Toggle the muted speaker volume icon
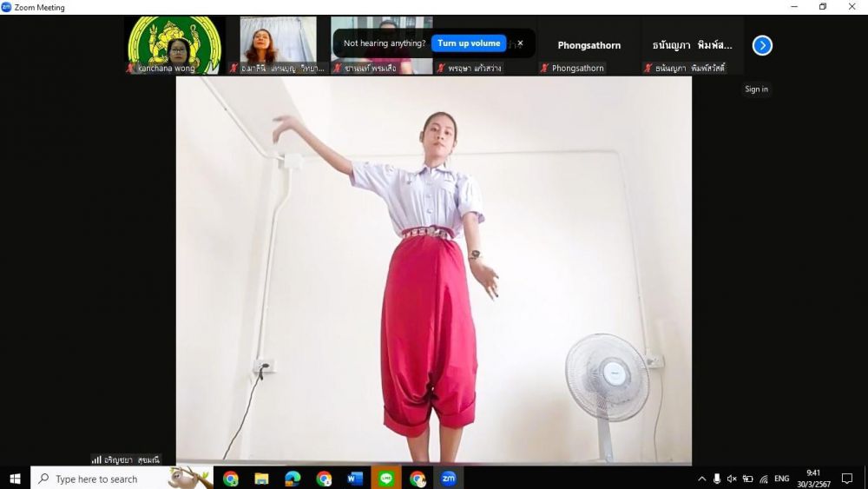The width and height of the screenshot is (868, 489). 732,479
